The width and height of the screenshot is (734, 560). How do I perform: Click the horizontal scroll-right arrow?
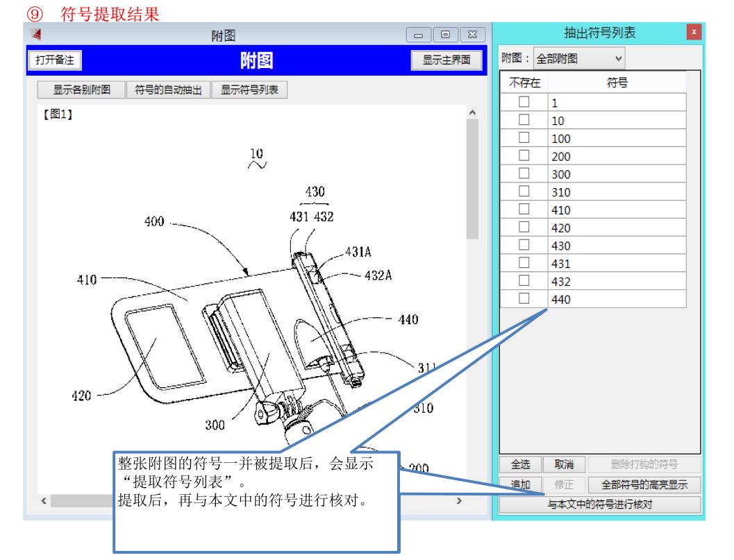[x=459, y=500]
